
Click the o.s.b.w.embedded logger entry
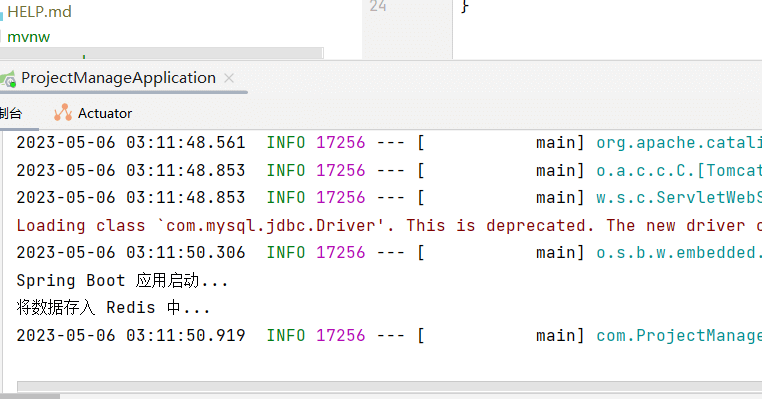[679, 253]
